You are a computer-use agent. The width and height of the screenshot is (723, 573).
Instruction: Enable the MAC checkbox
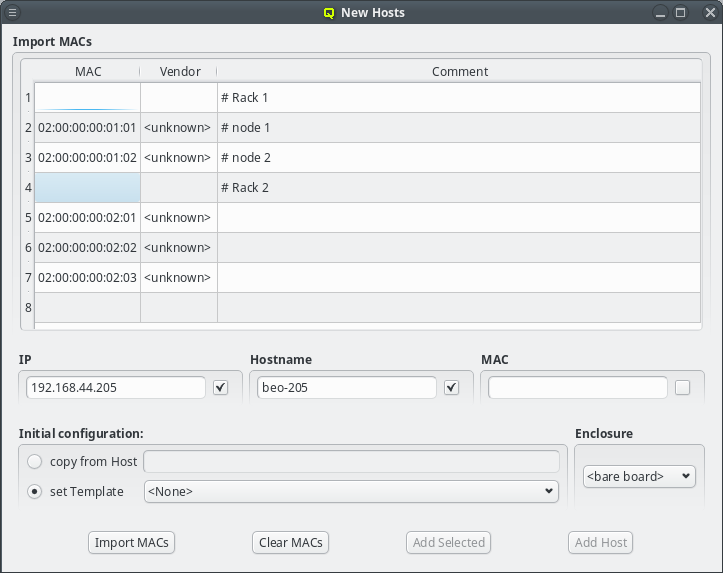(x=682, y=388)
